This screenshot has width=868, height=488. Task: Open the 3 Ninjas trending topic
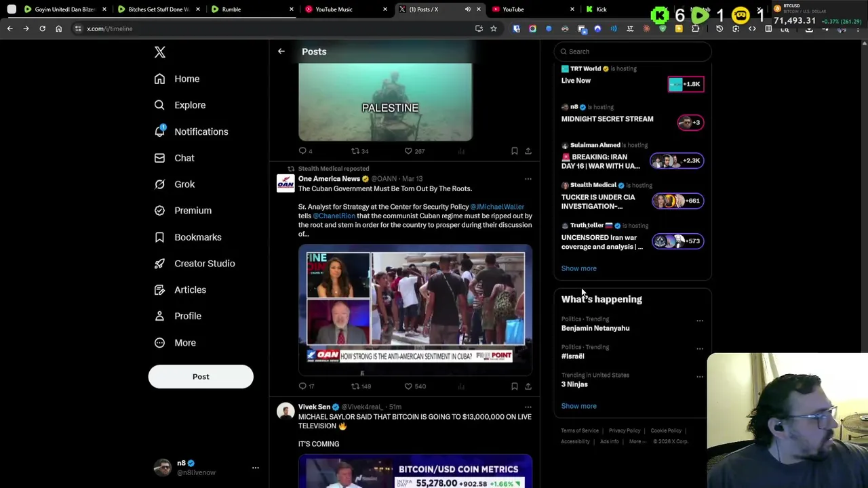574,384
